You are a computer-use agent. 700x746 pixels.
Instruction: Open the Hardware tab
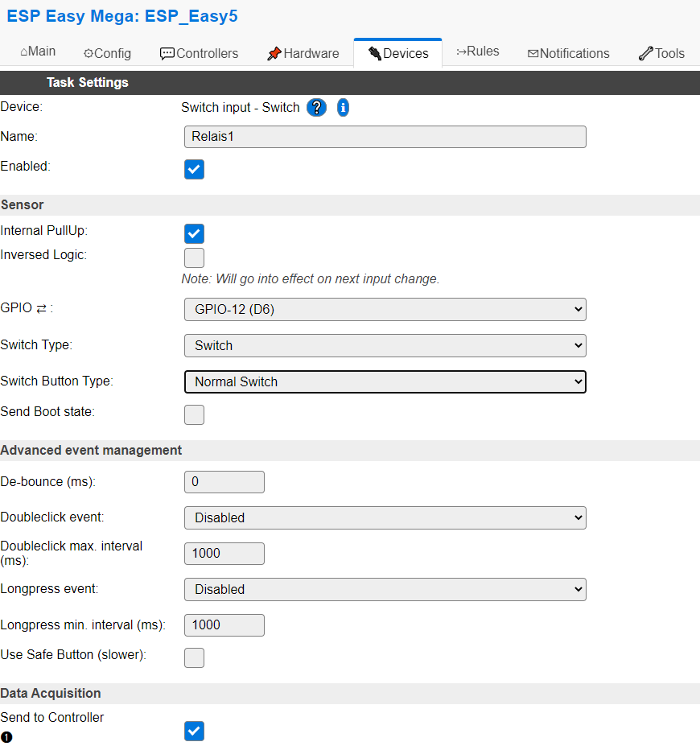[303, 53]
